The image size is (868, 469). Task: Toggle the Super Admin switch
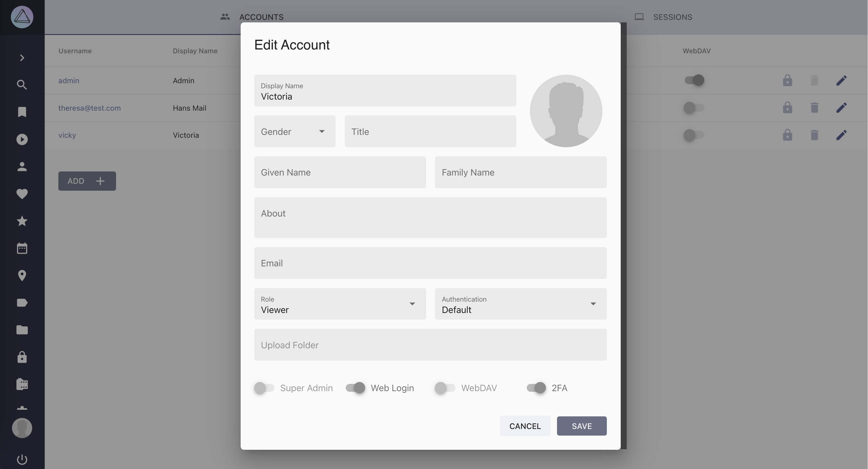point(263,388)
